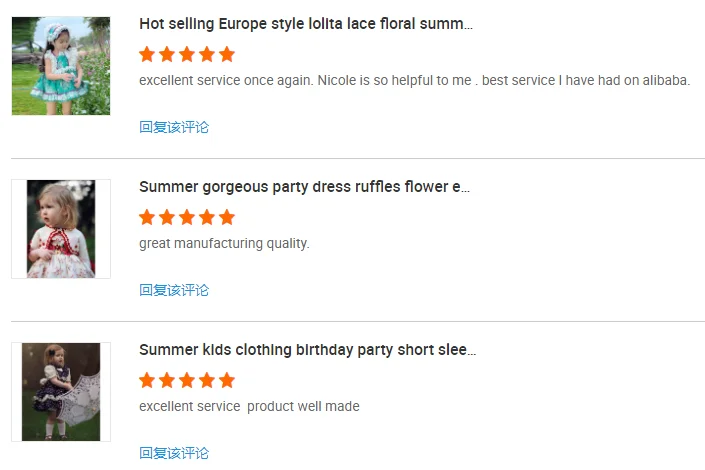Image resolution: width=705 pixels, height=470 pixels.
Task: Open the 'Hot selling Europe style lolita' product title
Action: (x=305, y=24)
